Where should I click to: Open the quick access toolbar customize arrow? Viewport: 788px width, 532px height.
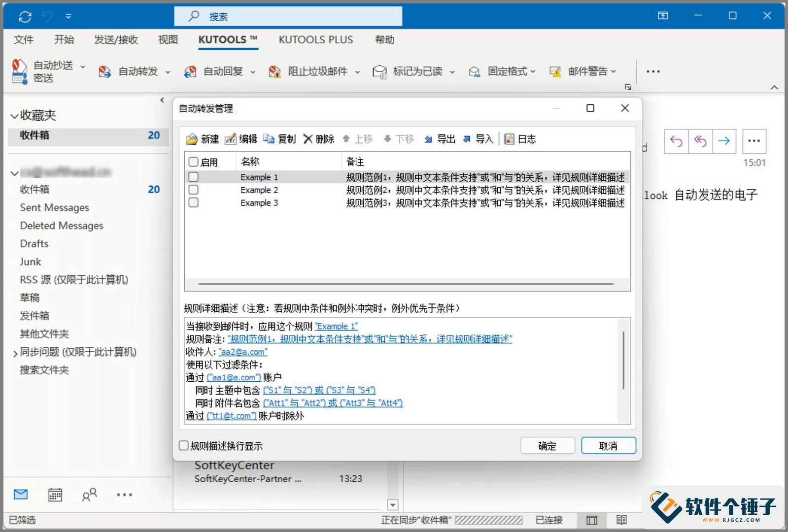(x=69, y=17)
